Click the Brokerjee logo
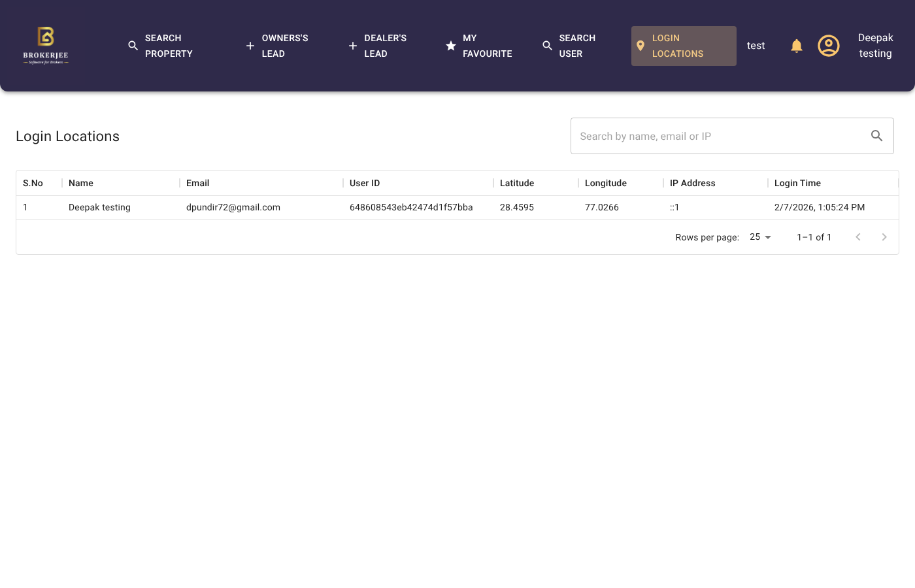This screenshot has height=588, width=915. click(46, 46)
